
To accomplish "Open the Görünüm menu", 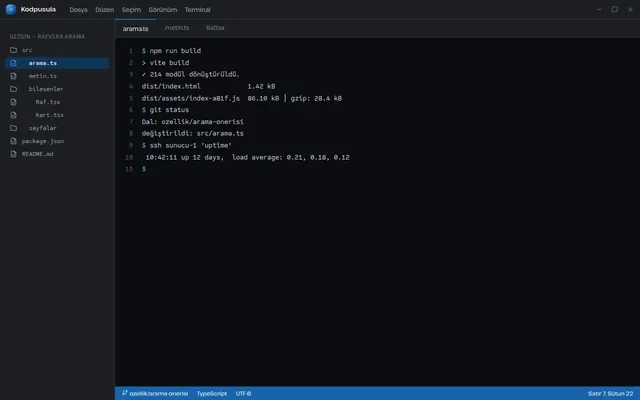I will [162, 9].
